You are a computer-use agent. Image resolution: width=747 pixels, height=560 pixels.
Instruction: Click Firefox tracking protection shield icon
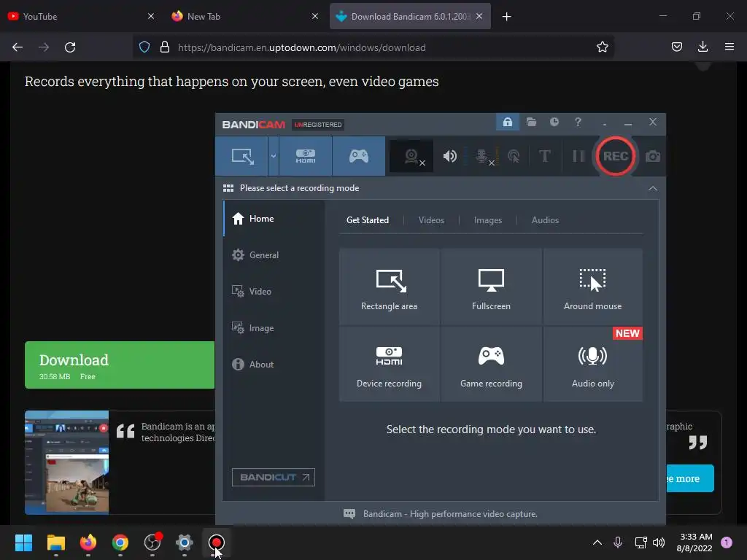[144, 47]
